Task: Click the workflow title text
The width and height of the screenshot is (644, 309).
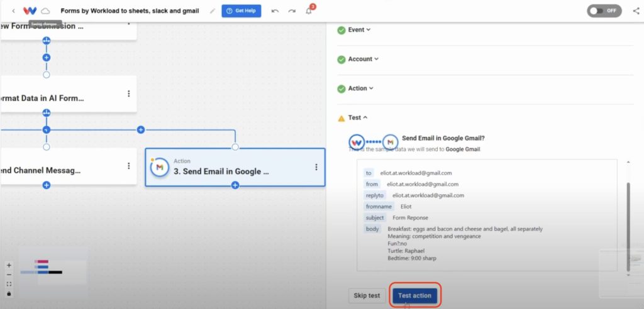Action: coord(130,11)
